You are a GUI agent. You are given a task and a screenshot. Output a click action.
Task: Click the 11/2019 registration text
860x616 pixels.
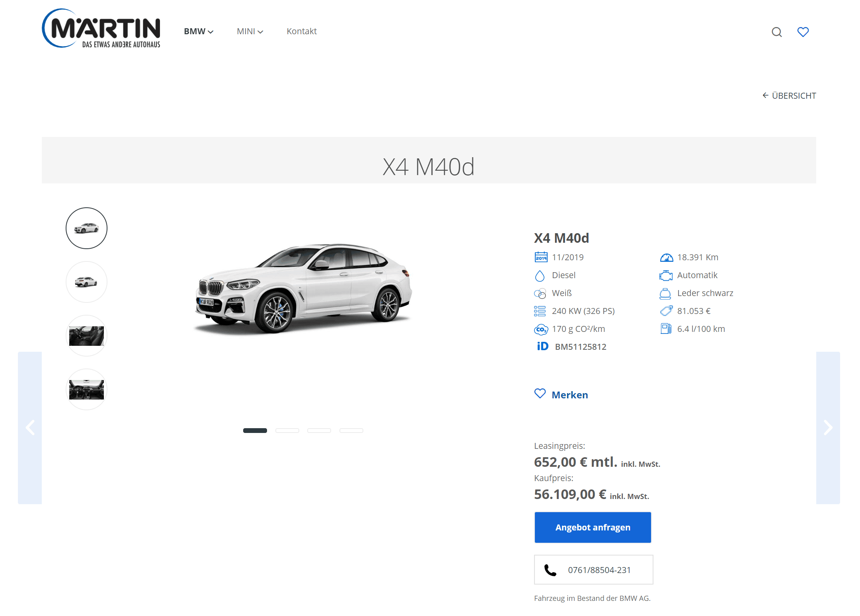[x=568, y=257]
